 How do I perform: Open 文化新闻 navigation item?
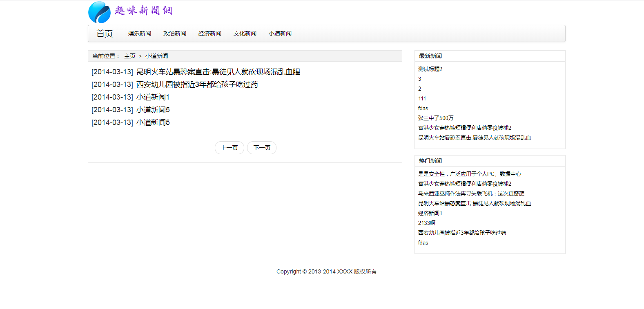245,33
